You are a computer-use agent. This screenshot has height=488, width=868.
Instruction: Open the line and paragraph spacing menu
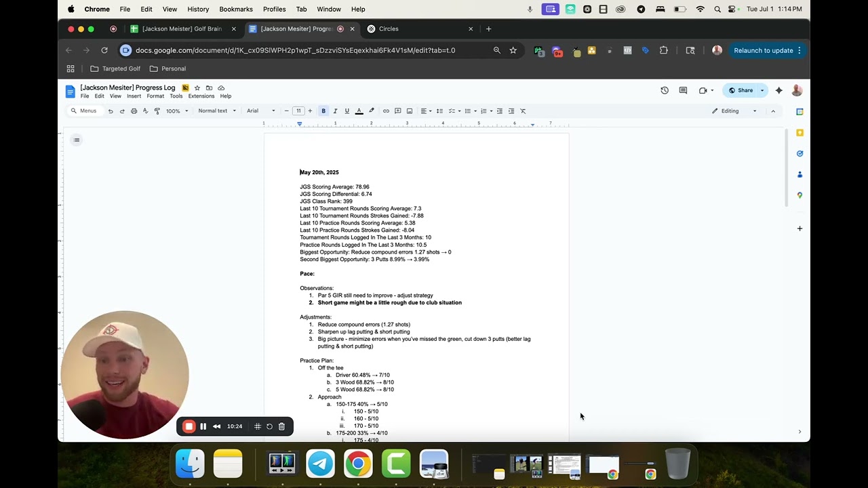tap(439, 111)
